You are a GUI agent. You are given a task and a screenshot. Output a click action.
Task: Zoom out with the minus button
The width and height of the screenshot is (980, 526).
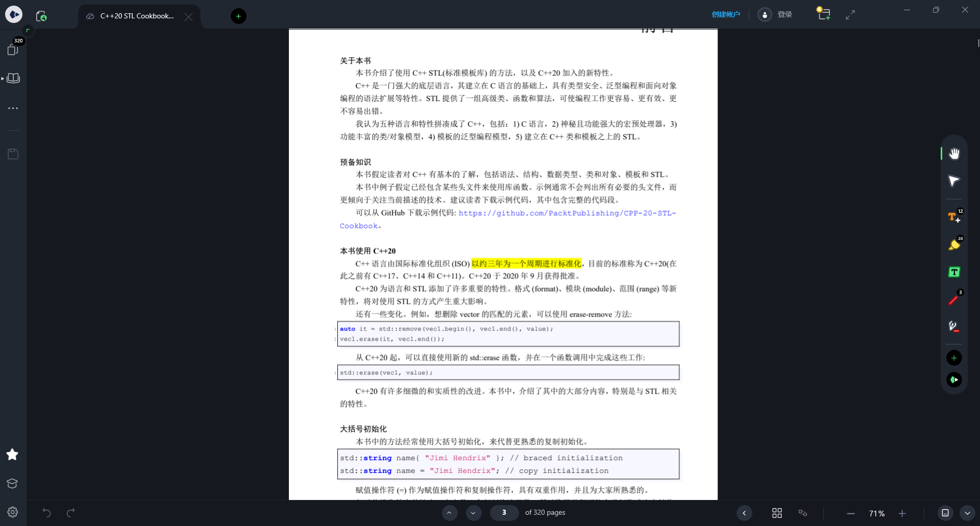click(x=851, y=513)
